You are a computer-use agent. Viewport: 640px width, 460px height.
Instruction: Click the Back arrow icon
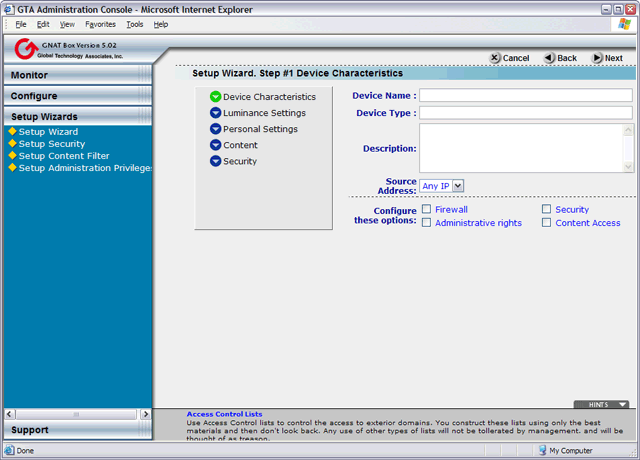click(549, 58)
